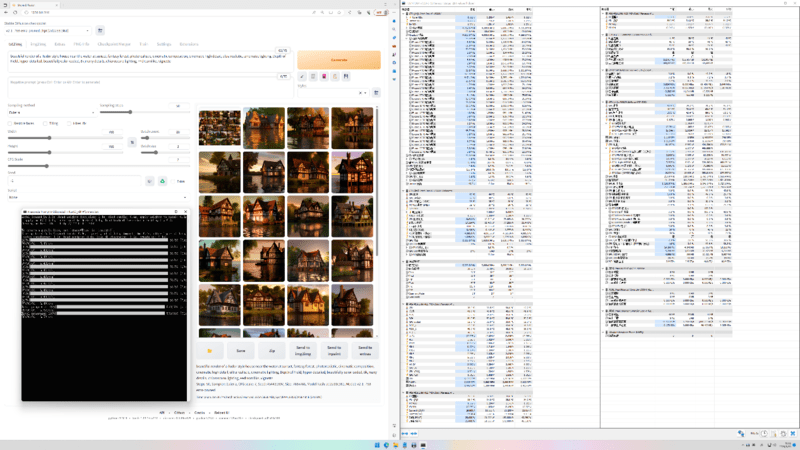This screenshot has width=800, height=450.
Task: Open Edge sidebar search icon
Action: pos(394,30)
